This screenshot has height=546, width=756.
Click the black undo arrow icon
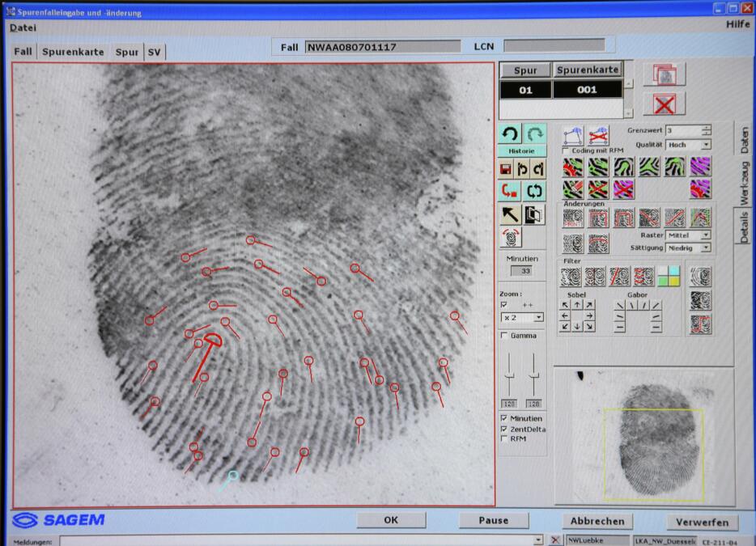tap(510, 133)
